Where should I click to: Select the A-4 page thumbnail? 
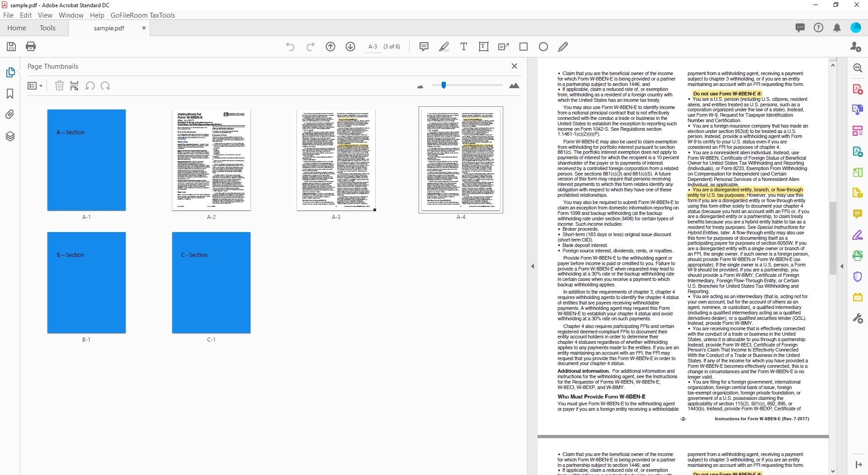[461, 160]
